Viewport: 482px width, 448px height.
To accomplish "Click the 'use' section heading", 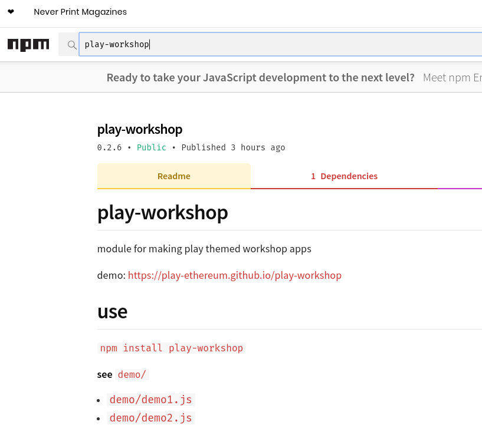I will coord(112,312).
